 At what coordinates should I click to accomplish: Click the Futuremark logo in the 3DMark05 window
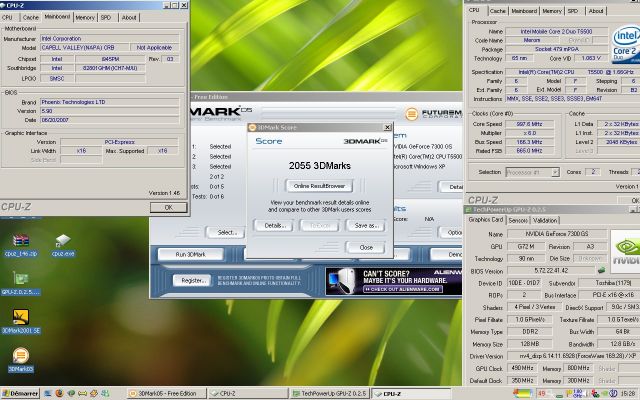(x=434, y=113)
